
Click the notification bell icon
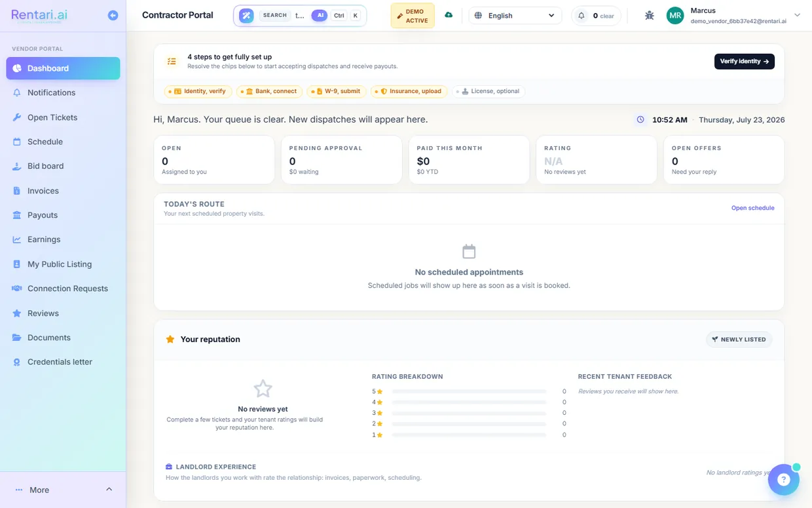[581, 16]
